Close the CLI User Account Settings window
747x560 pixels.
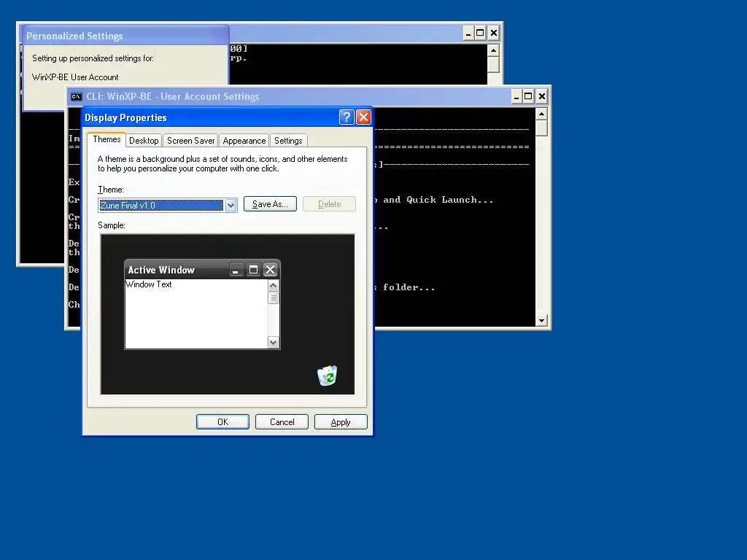542,97
